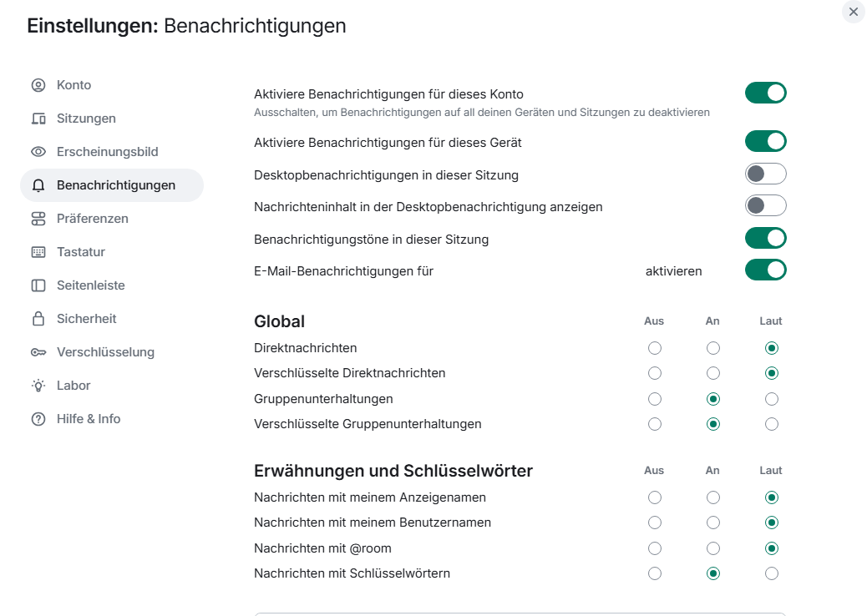
Task: Select the Erscheinungsbild eye icon
Action: click(38, 151)
